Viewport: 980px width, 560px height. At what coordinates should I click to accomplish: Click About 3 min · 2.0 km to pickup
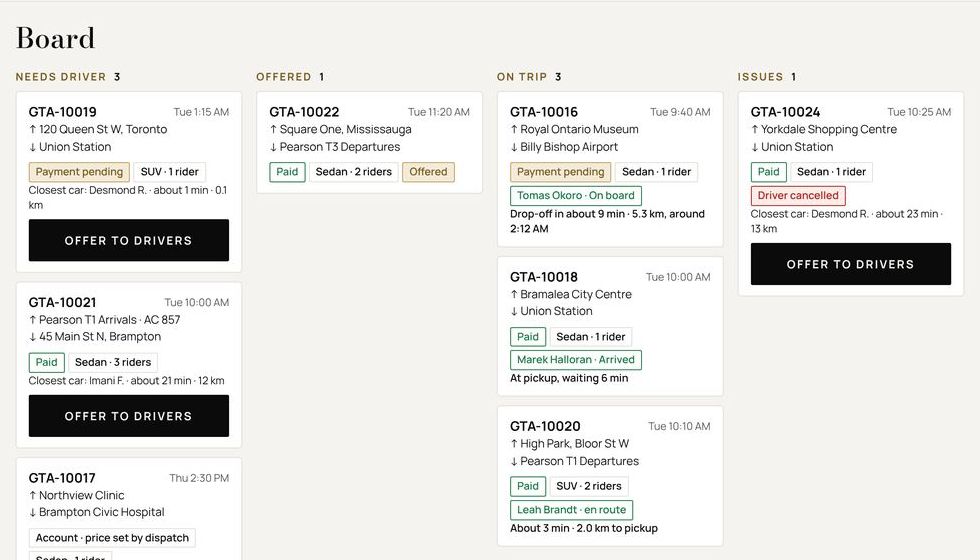click(x=584, y=528)
